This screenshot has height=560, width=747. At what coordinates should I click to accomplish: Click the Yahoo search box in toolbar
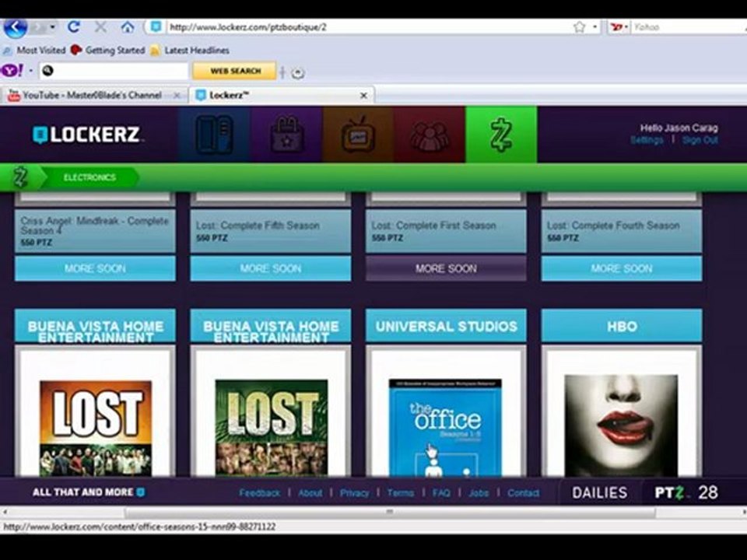[689, 27]
